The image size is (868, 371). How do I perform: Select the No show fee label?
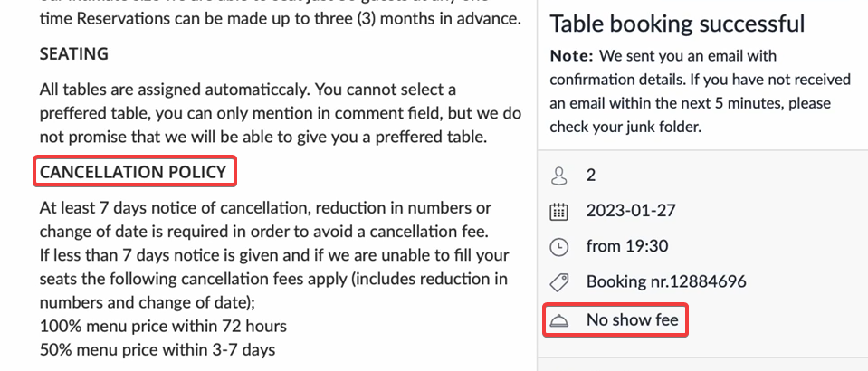[x=632, y=319]
